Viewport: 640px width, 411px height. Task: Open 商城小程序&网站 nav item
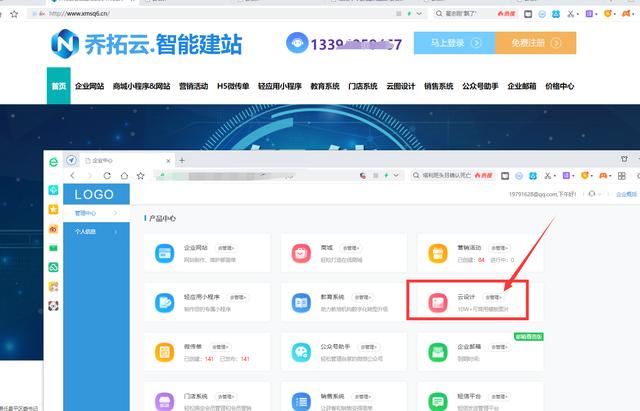click(x=141, y=86)
